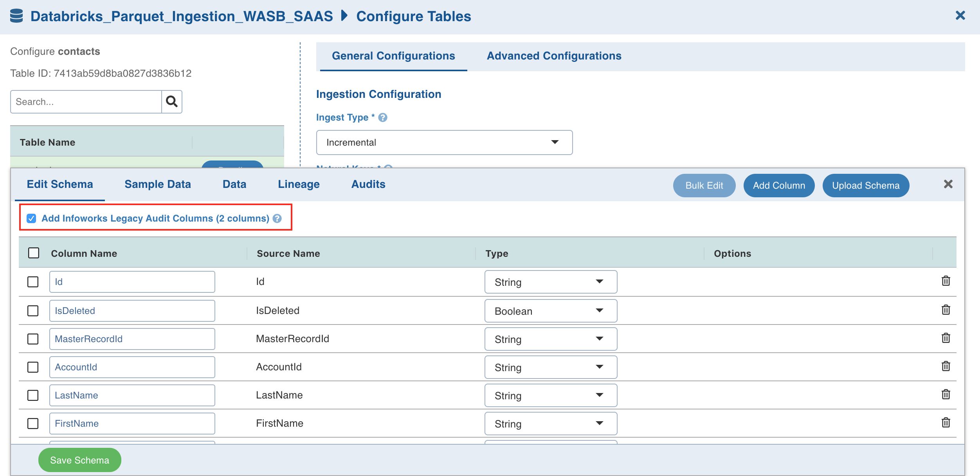Edit the IsDeleted column name field
980x476 pixels.
pos(132,311)
